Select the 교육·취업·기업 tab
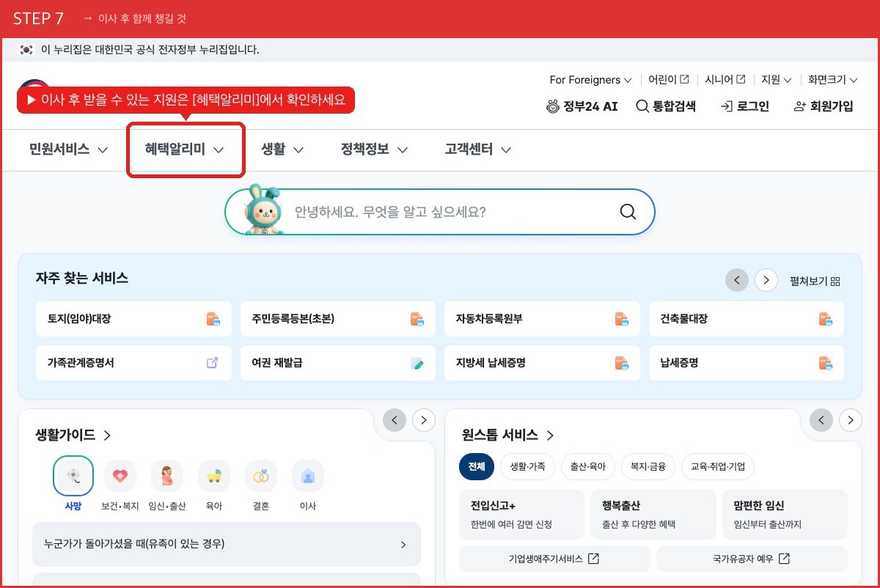Screen dimensions: 880x588 coord(718,466)
